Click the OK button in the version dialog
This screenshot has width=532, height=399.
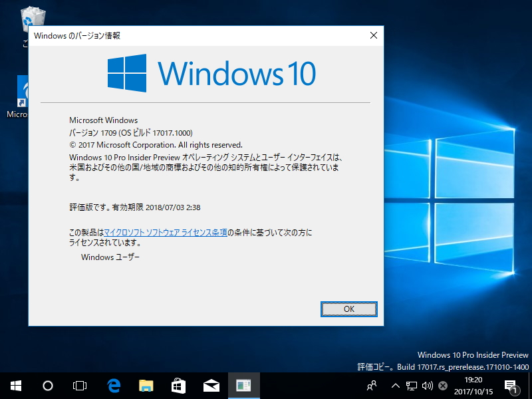[x=348, y=309]
